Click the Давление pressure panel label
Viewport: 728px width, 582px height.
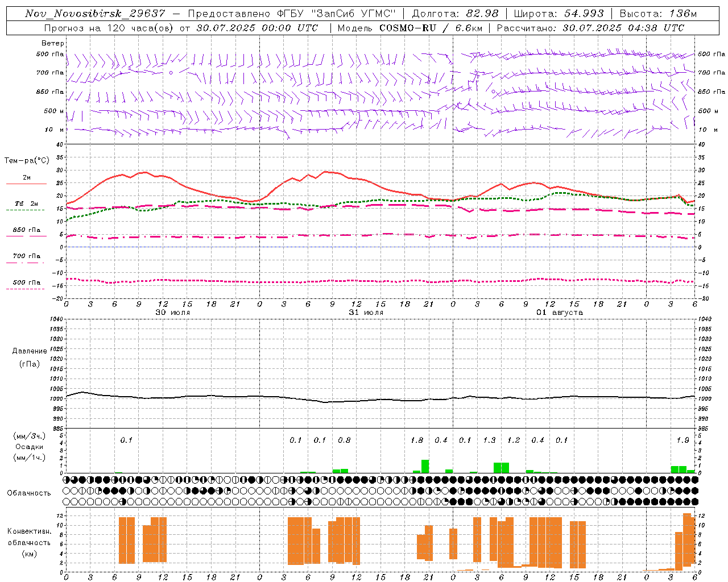point(30,351)
